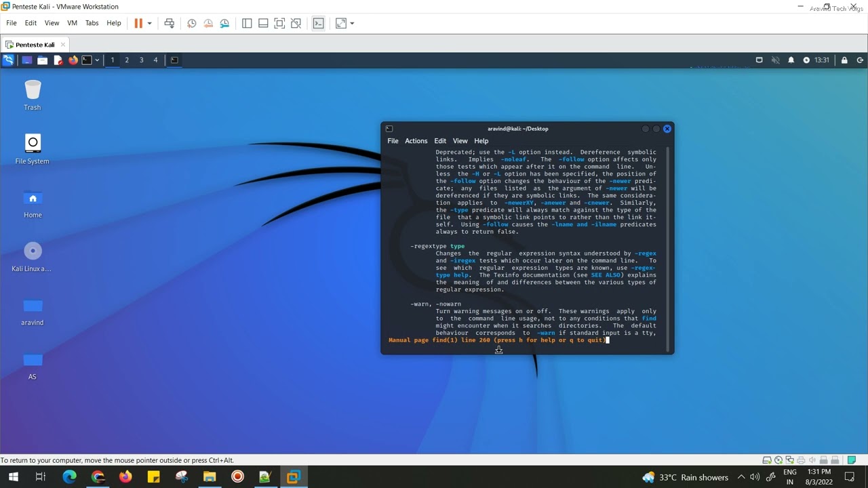The height and width of the screenshot is (488, 868).
Task: Enter full screen mode in VMware
Action: pos(279,23)
